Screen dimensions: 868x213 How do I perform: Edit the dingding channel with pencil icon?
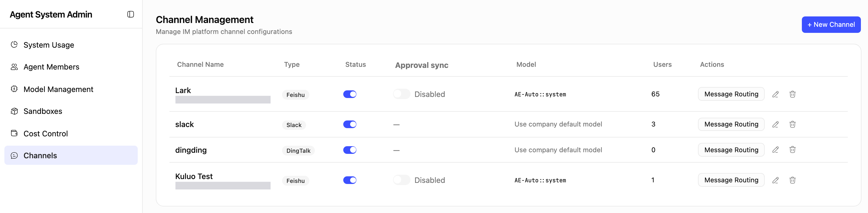[x=775, y=149]
